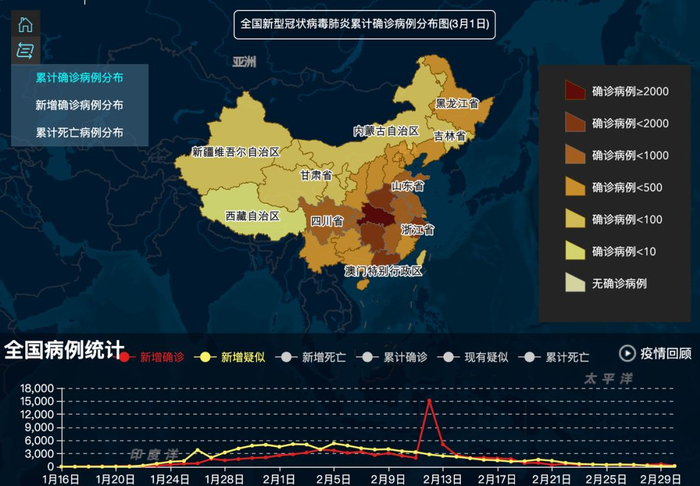Click the dark red Hubei province

pyautogui.click(x=374, y=215)
